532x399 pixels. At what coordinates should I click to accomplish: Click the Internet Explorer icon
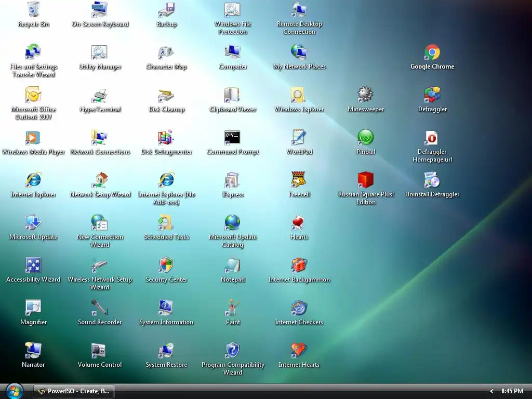click(x=33, y=180)
